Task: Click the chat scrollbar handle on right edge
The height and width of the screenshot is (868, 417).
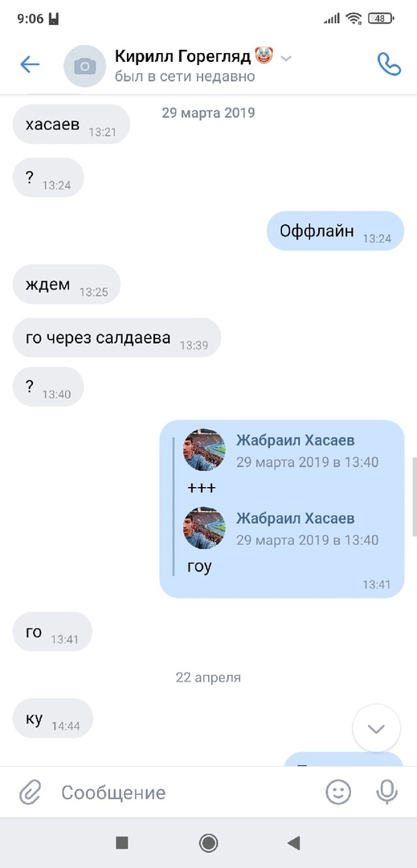Action: (415, 497)
